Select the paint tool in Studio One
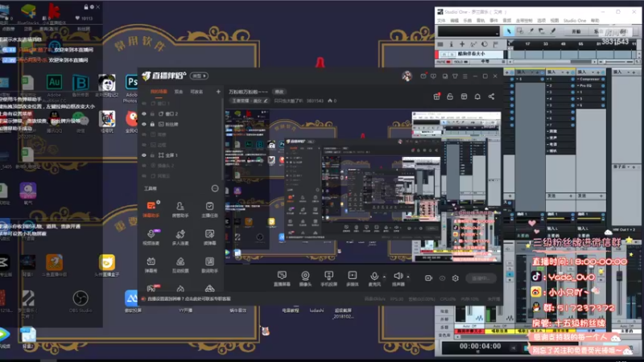Image resolution: width=644 pixels, height=362 pixels. pos(553,31)
